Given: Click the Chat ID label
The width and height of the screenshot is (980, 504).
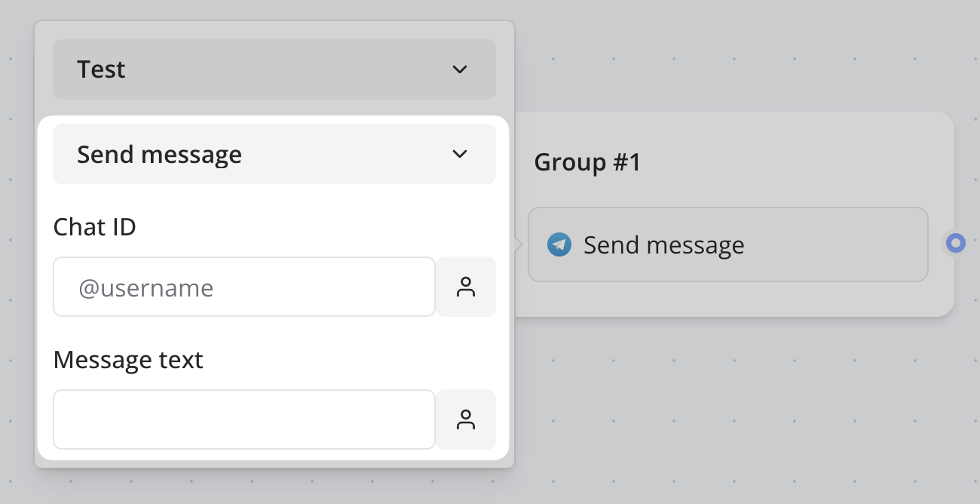Looking at the screenshot, I should tap(95, 226).
